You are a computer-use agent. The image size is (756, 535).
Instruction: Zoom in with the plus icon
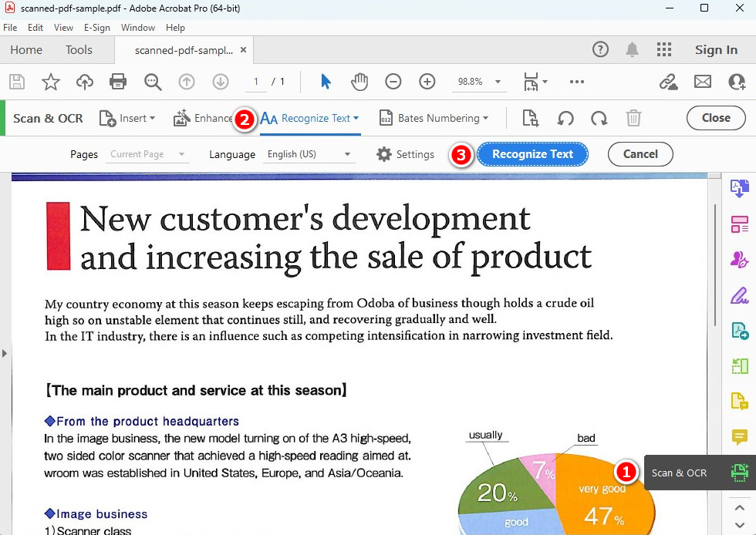coord(427,82)
